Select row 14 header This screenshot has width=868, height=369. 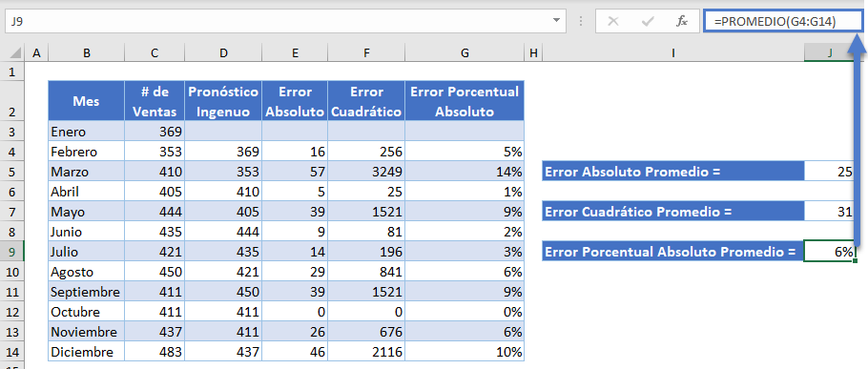13,352
